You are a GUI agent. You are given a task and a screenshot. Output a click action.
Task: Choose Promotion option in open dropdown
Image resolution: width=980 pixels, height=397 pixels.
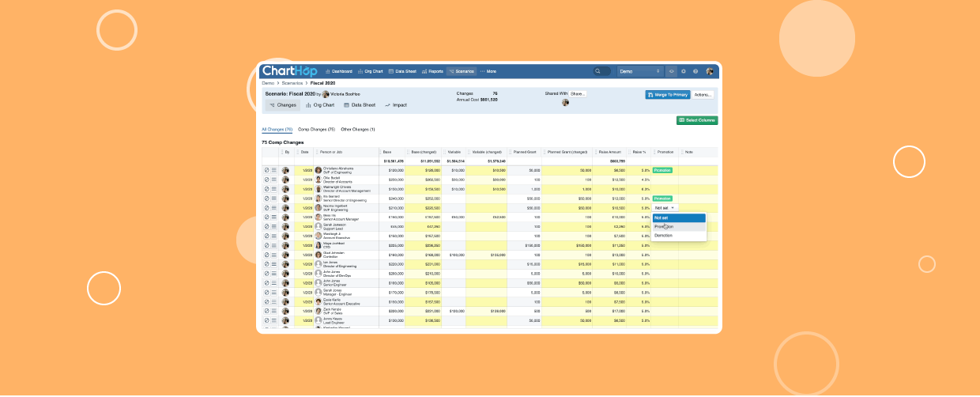[664, 226]
